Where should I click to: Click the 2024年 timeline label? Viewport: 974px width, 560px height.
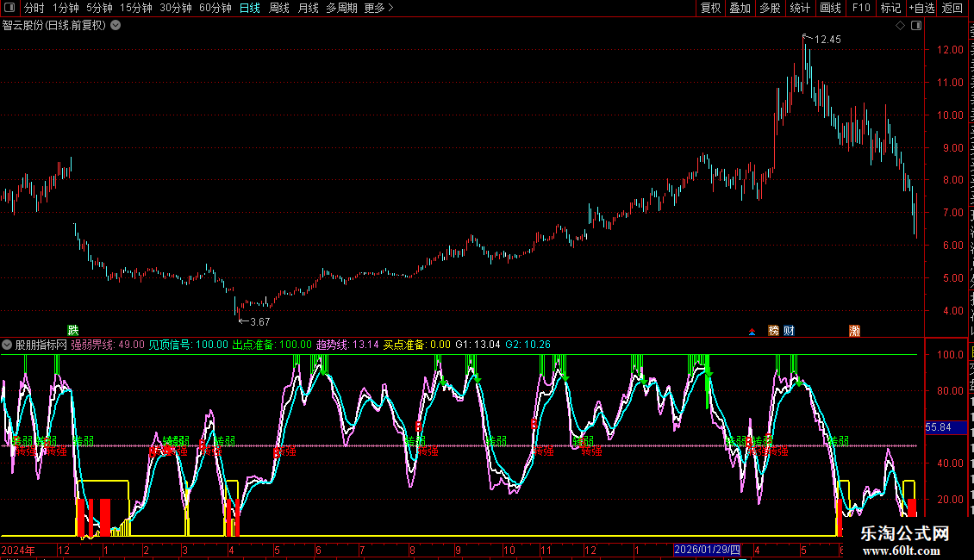point(18,551)
